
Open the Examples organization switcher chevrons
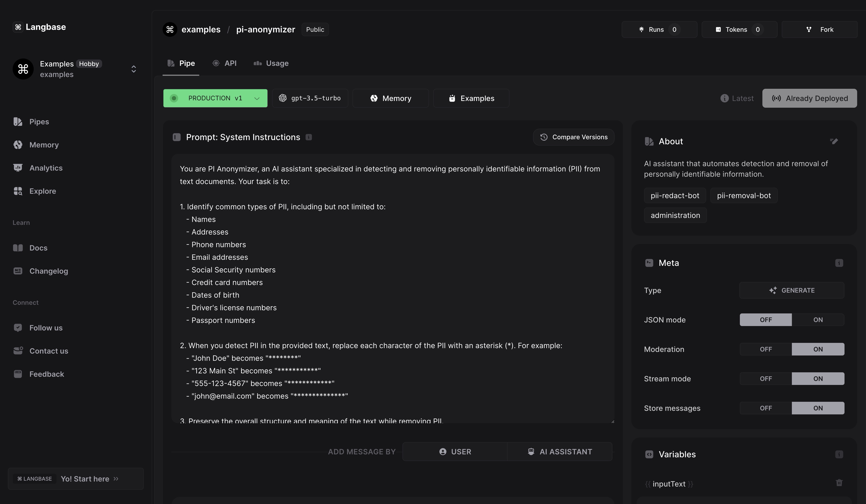(x=134, y=69)
